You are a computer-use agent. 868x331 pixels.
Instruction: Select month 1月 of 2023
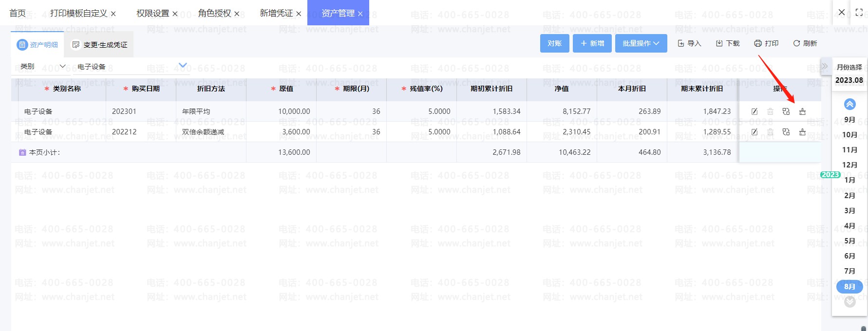tap(849, 180)
